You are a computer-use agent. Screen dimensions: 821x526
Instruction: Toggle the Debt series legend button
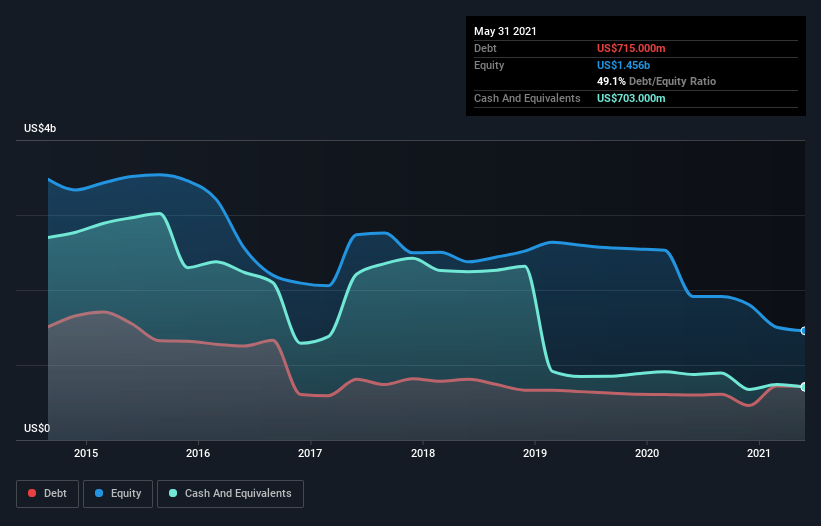[x=47, y=494]
